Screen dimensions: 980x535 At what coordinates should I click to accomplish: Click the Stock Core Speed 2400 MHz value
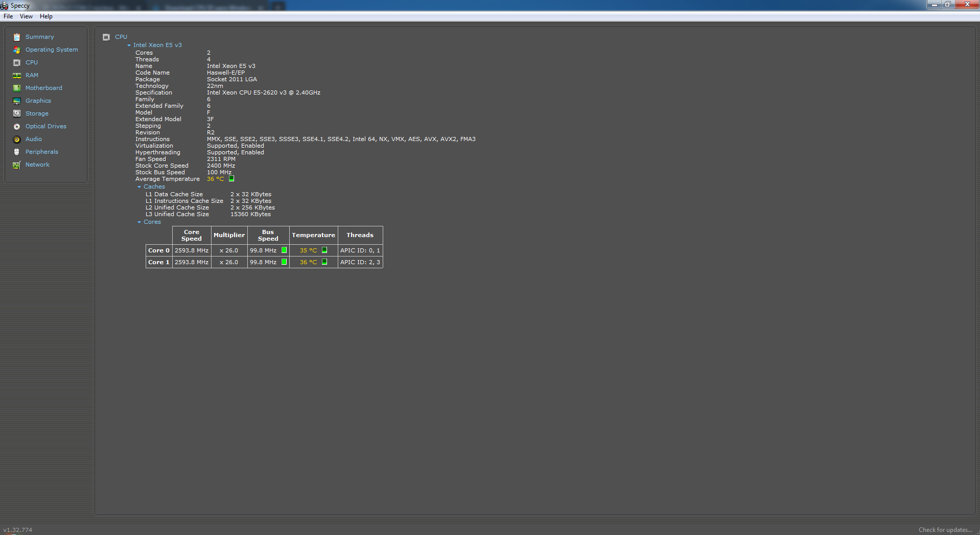pyautogui.click(x=221, y=166)
